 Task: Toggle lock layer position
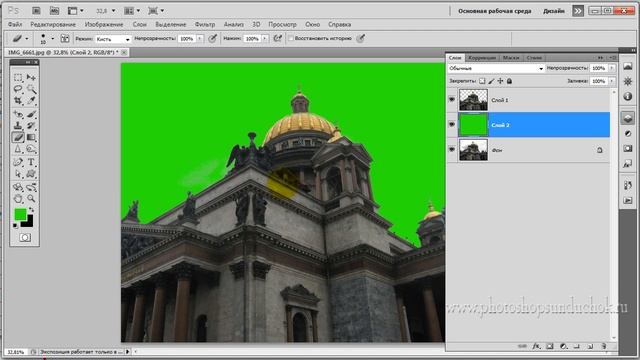500,81
